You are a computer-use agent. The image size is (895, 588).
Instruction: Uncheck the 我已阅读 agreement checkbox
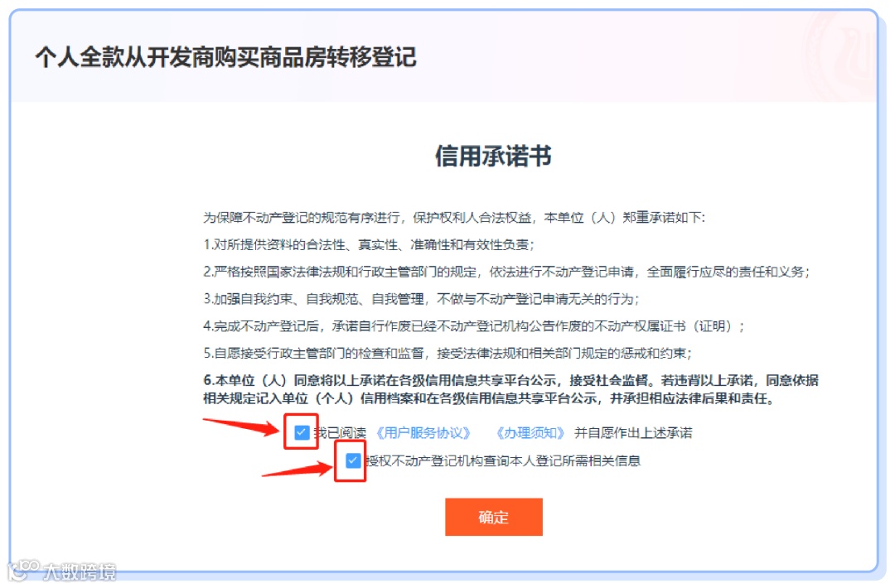tap(302, 433)
